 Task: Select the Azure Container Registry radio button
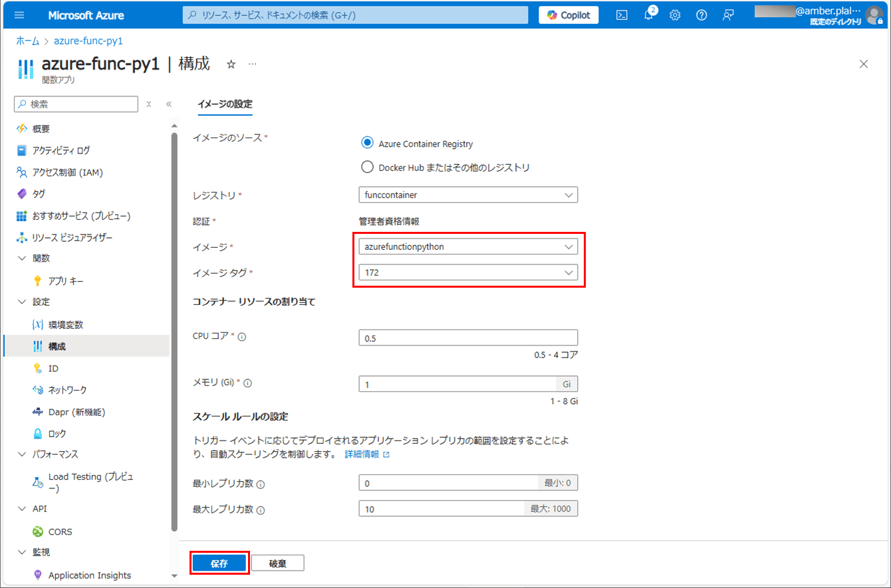(x=367, y=143)
